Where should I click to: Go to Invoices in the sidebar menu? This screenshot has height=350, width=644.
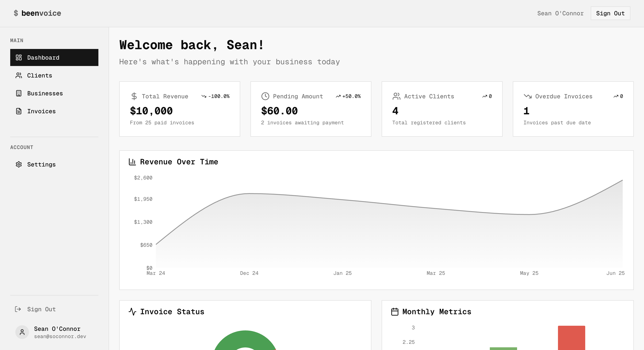pyautogui.click(x=41, y=111)
